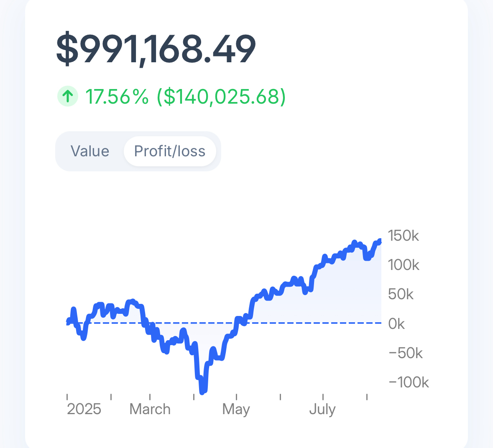The image size is (493, 448).
Task: Click the 17.56% gain percentage text
Action: tap(117, 97)
